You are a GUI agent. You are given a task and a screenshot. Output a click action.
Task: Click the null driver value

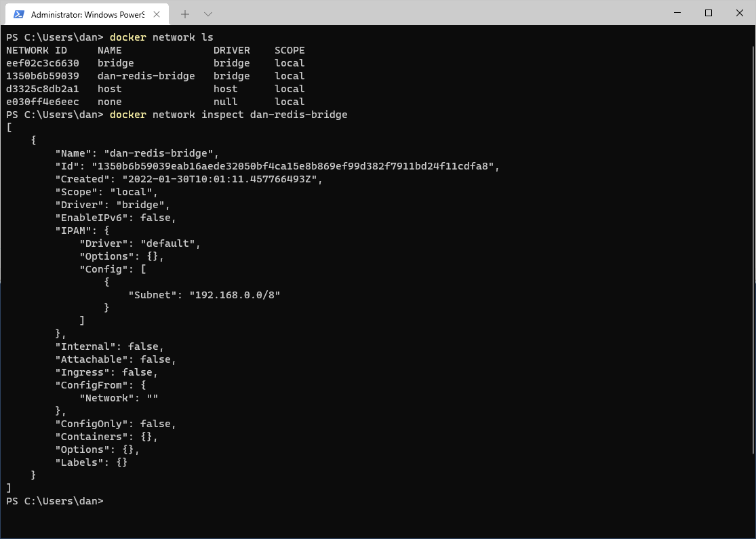(x=225, y=102)
